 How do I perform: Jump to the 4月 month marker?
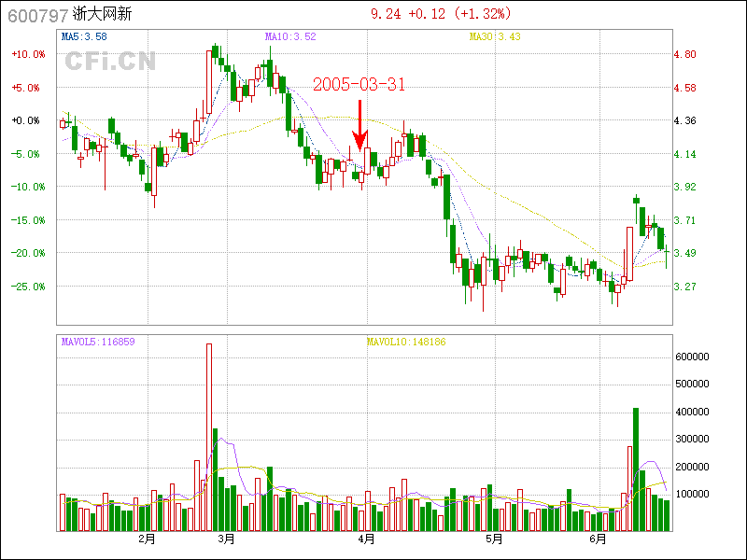click(367, 539)
